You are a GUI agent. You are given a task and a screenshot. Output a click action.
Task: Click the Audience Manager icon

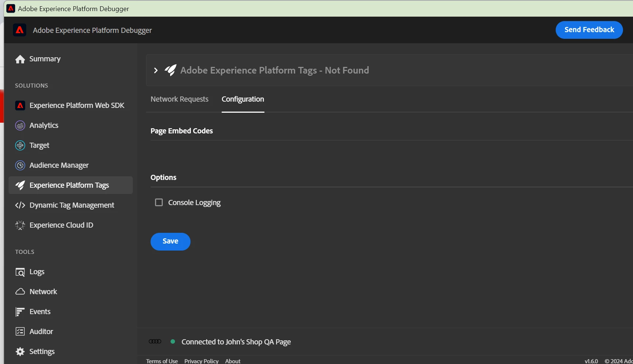click(20, 166)
